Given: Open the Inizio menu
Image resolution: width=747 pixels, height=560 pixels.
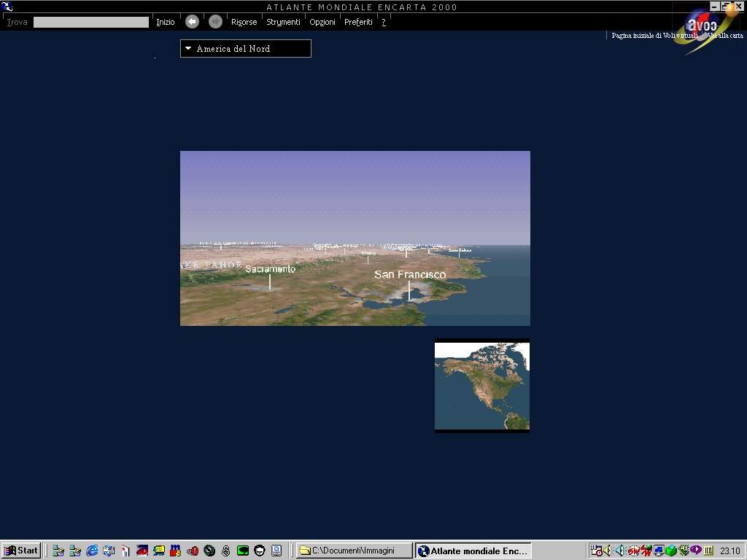Looking at the screenshot, I should (x=166, y=22).
